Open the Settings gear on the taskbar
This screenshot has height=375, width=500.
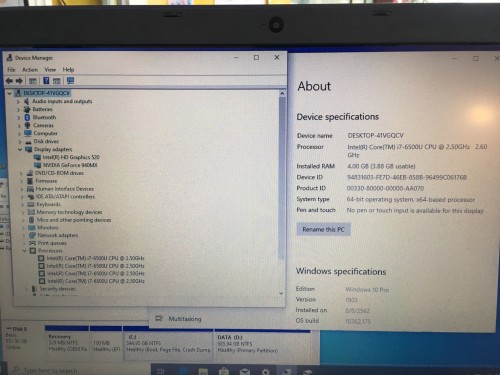pyautogui.click(x=265, y=371)
